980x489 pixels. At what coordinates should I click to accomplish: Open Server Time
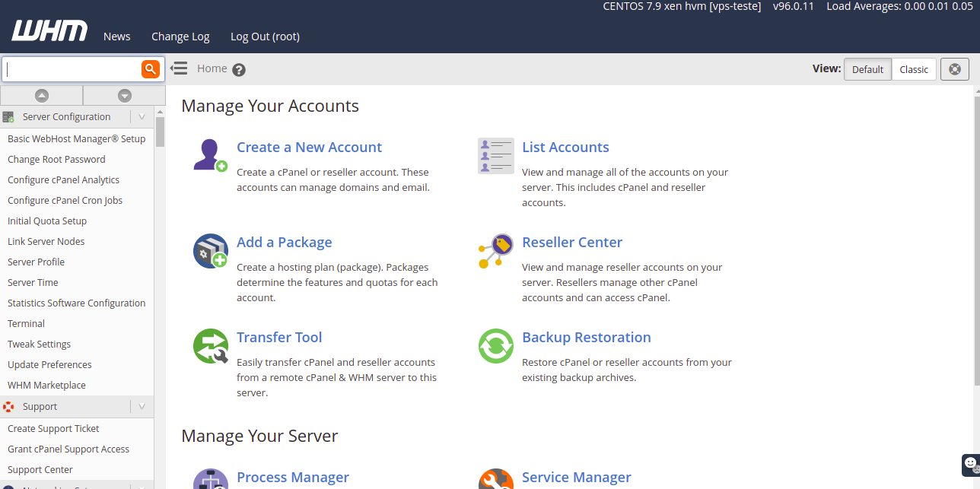click(x=33, y=283)
